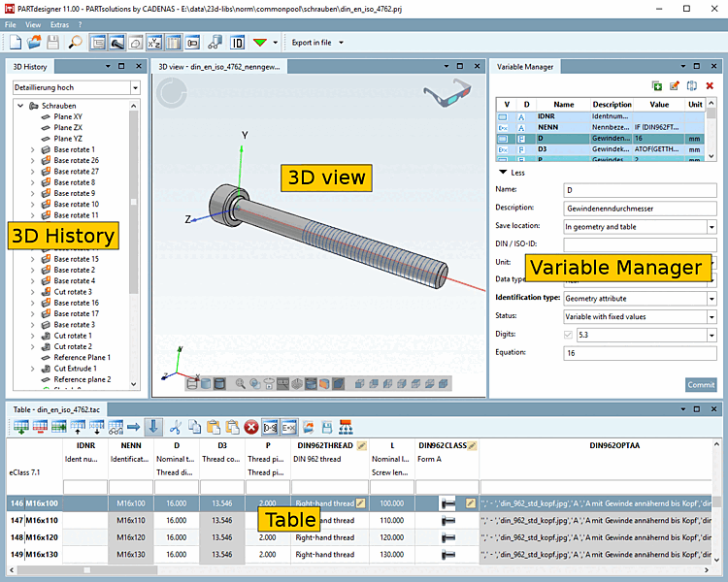Click the magnifier search icon in toolbar
Screen dimensions: 728x582
[x=75, y=43]
